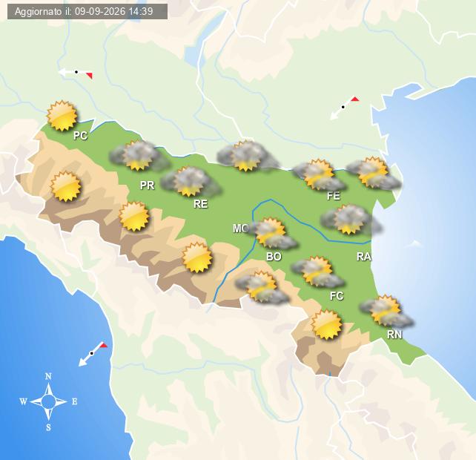Click the RE province label
The width and height of the screenshot is (476, 460).
point(201,204)
